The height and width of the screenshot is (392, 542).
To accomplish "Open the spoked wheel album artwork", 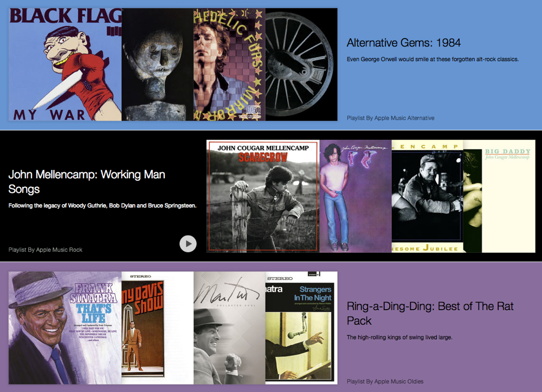I will point(301,64).
